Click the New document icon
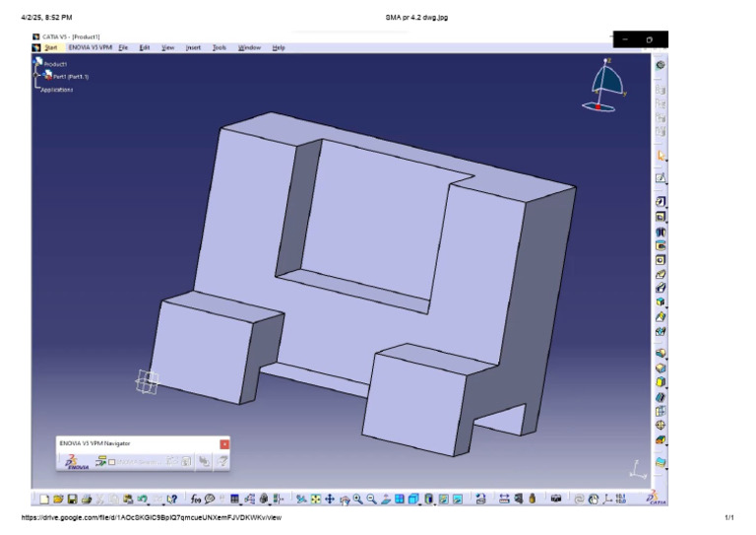Screen dimensions: 756x535 [x=44, y=500]
